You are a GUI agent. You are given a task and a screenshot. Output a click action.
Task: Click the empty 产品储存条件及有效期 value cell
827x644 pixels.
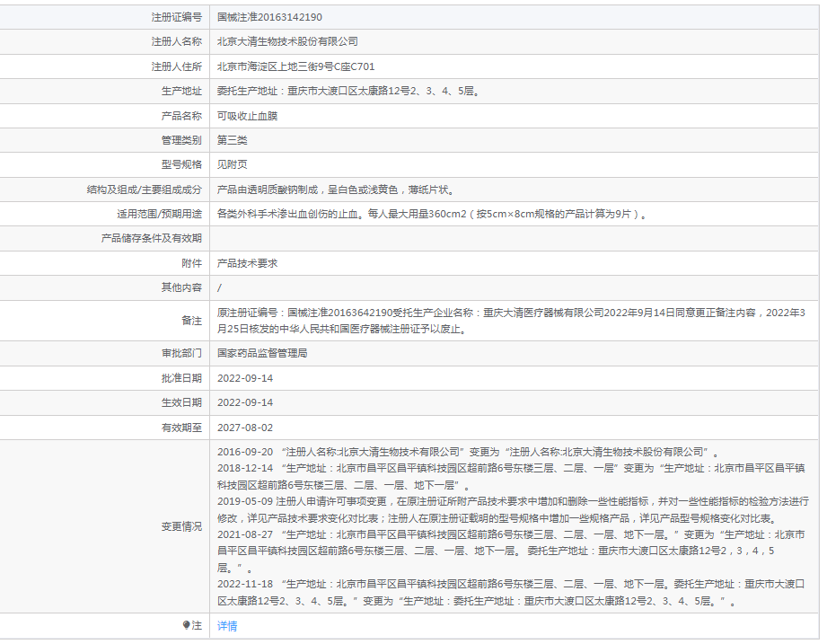[514, 239]
